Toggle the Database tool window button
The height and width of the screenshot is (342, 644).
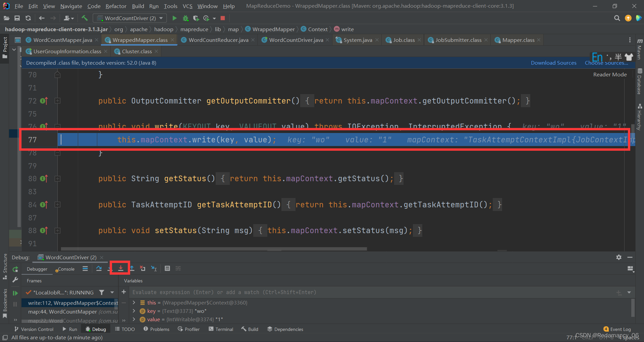[x=640, y=81]
